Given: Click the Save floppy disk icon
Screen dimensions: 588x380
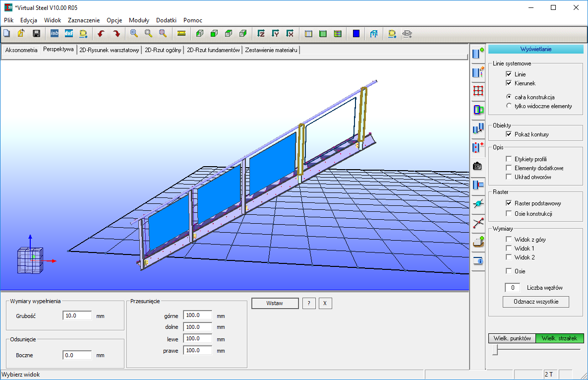Looking at the screenshot, I should (36, 34).
